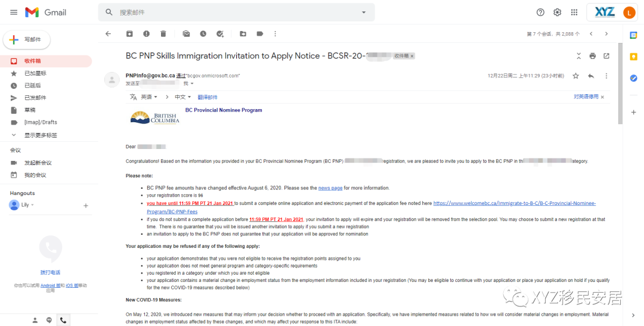Viewport: 644px width, 326px height.
Task: Click the Gmail logo
Action: coord(45,13)
